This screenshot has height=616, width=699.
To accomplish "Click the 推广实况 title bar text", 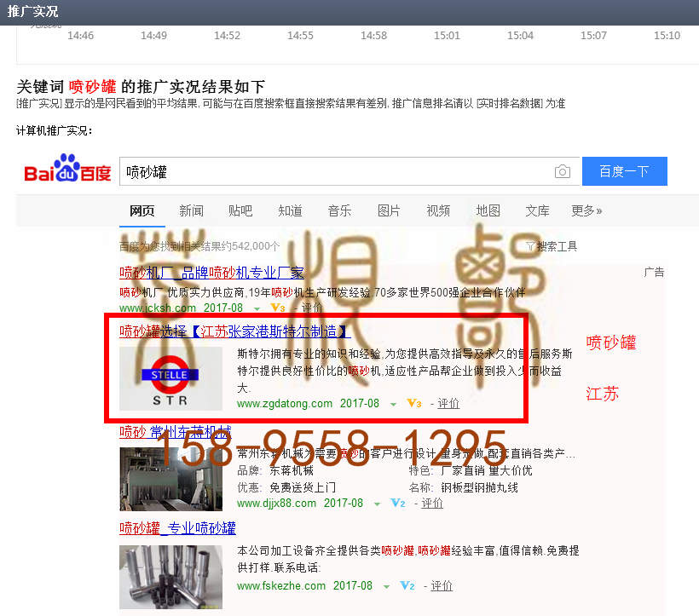I will 32,12.
